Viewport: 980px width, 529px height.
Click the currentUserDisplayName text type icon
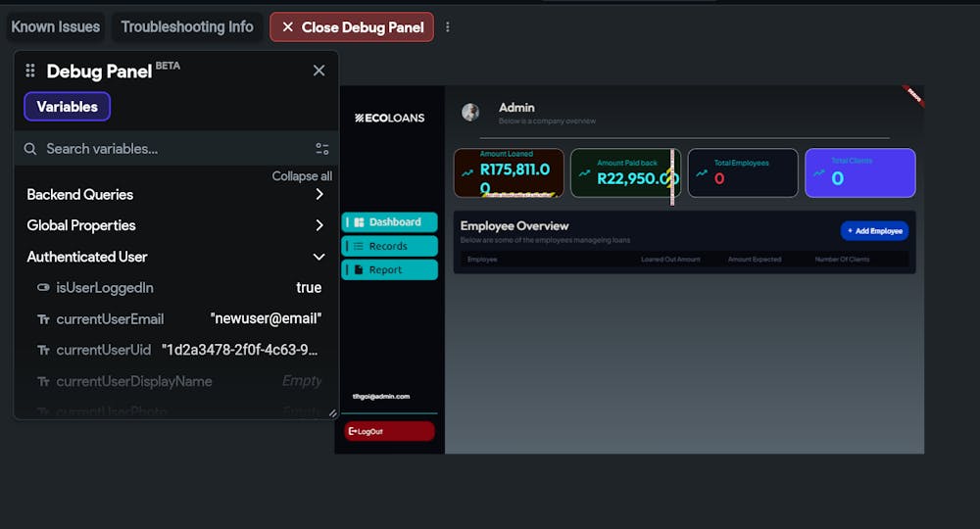43,382
